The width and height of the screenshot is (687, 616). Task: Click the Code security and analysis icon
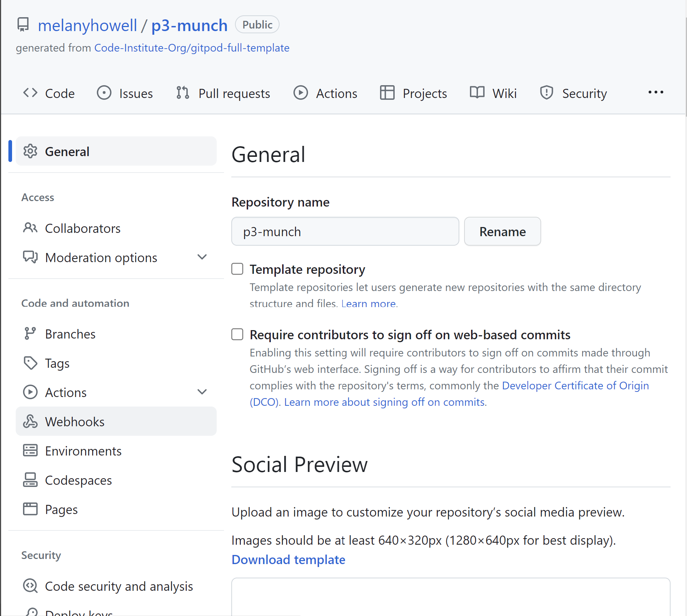coord(30,586)
